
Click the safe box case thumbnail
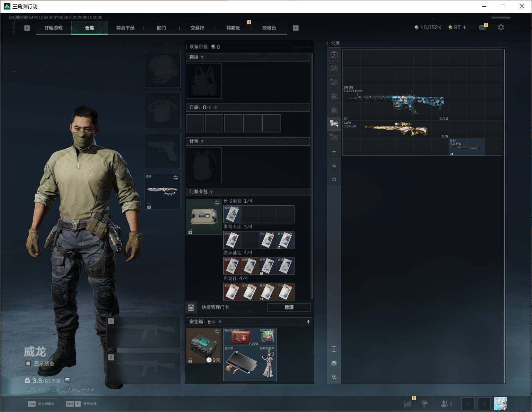coord(204,346)
